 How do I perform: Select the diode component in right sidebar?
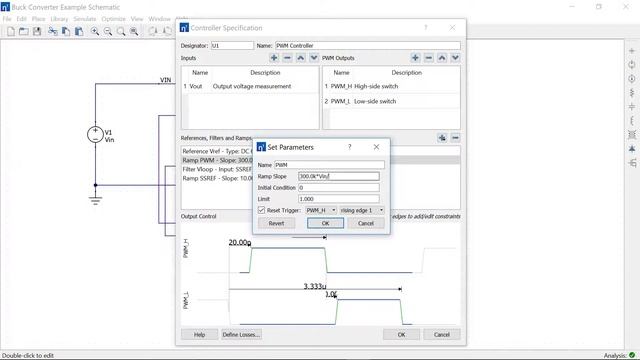(x=632, y=149)
